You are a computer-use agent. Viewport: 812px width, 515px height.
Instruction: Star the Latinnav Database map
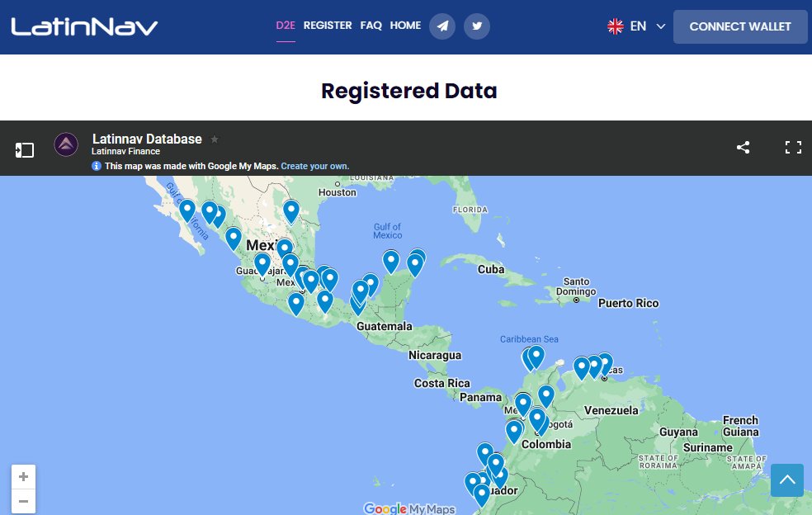215,139
